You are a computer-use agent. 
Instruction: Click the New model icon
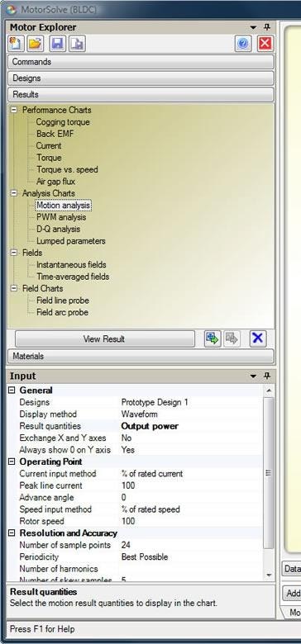click(x=17, y=44)
